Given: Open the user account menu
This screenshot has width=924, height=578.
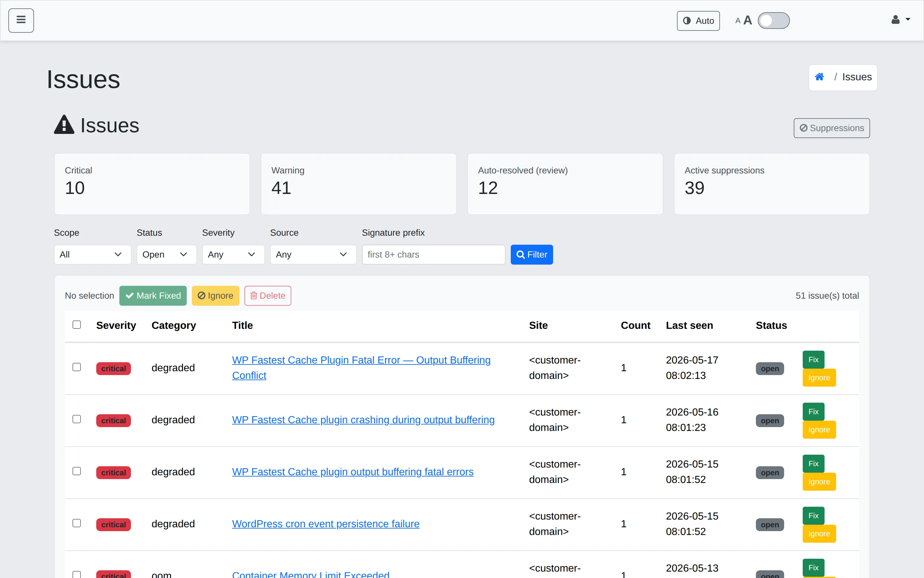Looking at the screenshot, I should [900, 20].
